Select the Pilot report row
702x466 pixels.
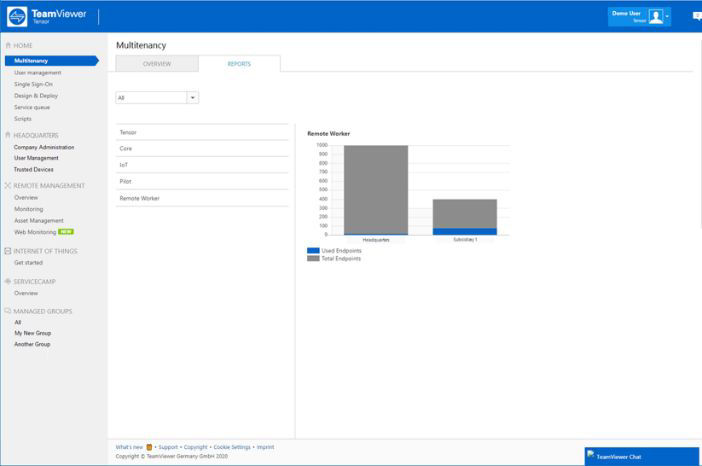[x=202, y=181]
